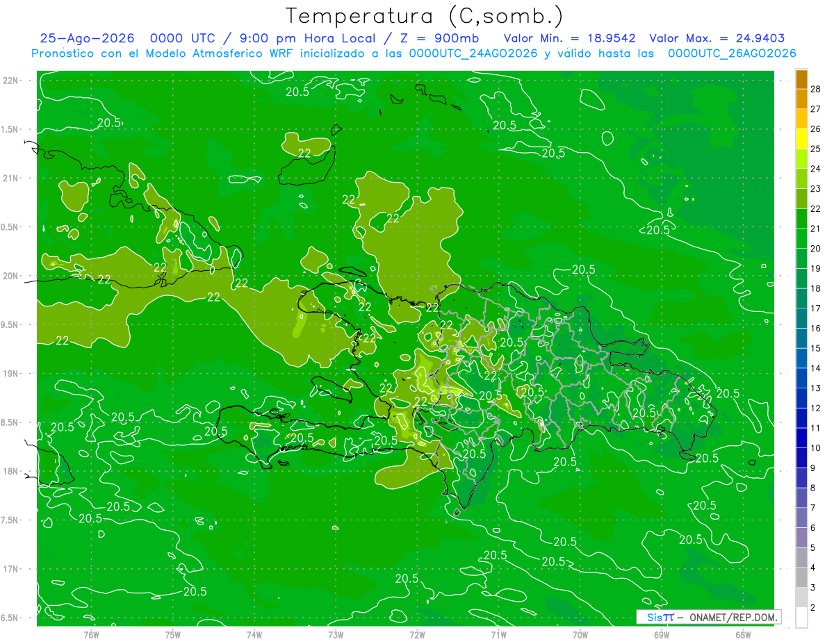Pick the dark blue legend band between 9 and 10
The image size is (834, 644).
click(801, 458)
